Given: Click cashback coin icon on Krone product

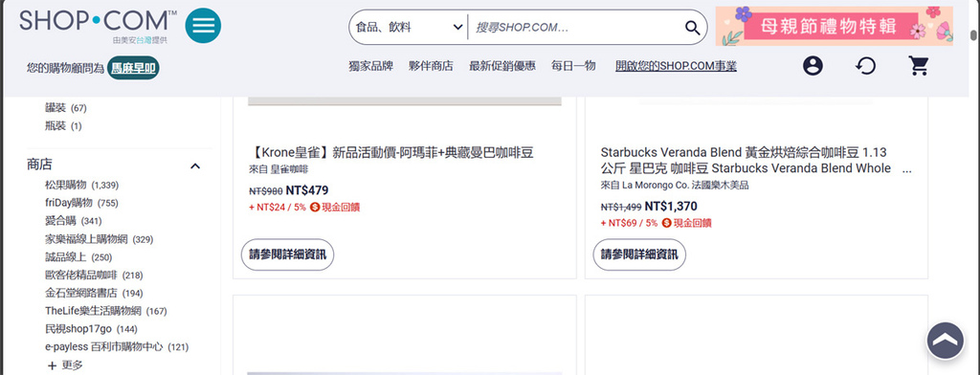Looking at the screenshot, I should click(x=315, y=207).
